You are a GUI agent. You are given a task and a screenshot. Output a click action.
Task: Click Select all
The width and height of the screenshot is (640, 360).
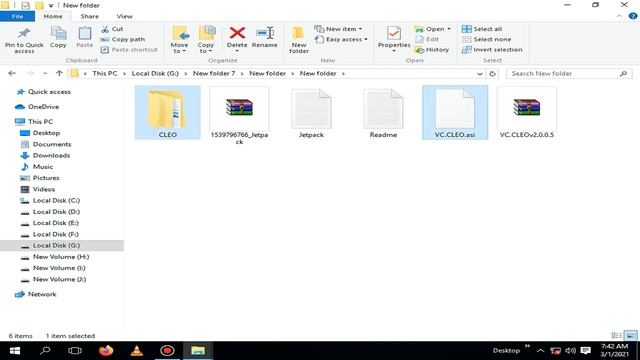[482, 29]
